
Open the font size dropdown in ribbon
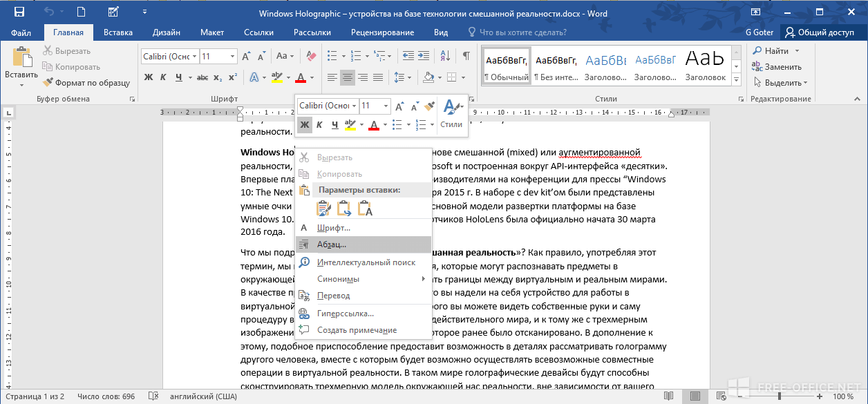point(234,56)
